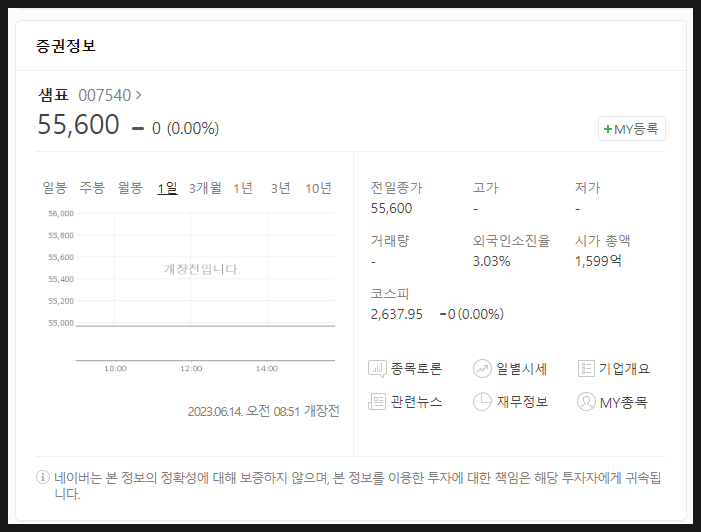The image size is (701, 532).
Task: Open the 샘표 stock name link
Action: click(53, 96)
